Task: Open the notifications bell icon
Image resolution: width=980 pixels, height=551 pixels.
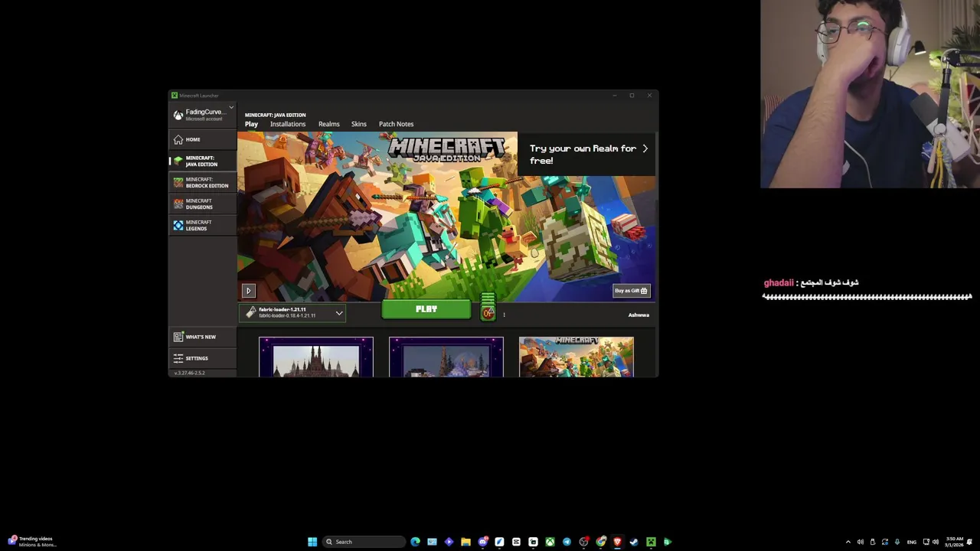Action: tap(969, 542)
